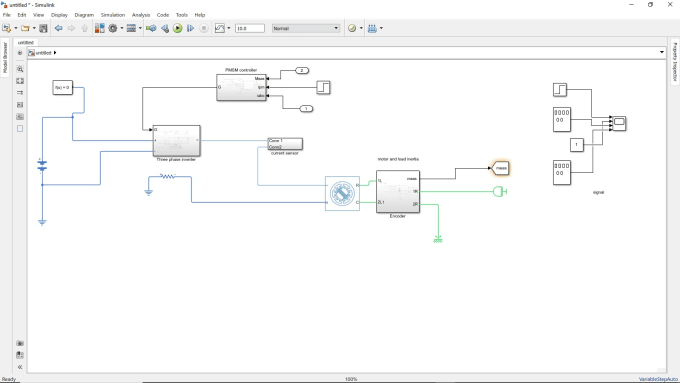680x383 pixels.
Task: Select the battery DC voltage source block
Action: pyautogui.click(x=42, y=165)
